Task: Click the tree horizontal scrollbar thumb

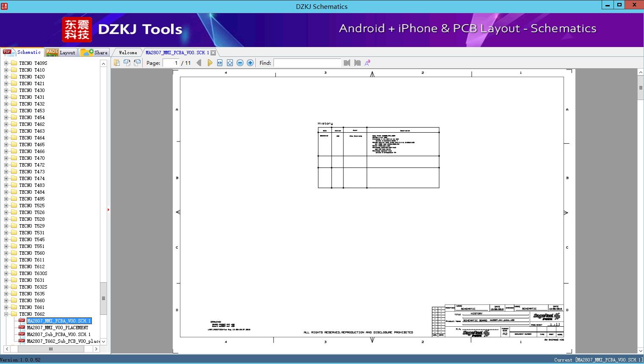Action: coord(51,349)
